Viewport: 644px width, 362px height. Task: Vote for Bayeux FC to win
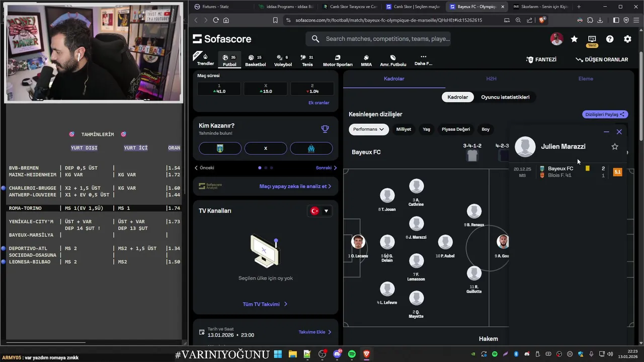point(220,148)
